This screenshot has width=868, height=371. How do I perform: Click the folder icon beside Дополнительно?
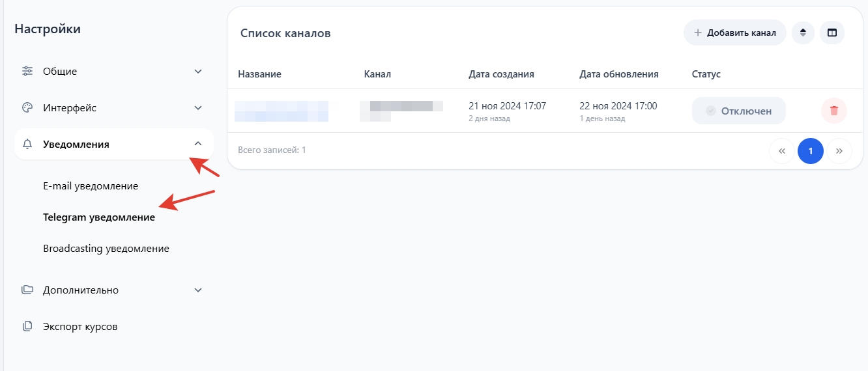click(x=27, y=290)
